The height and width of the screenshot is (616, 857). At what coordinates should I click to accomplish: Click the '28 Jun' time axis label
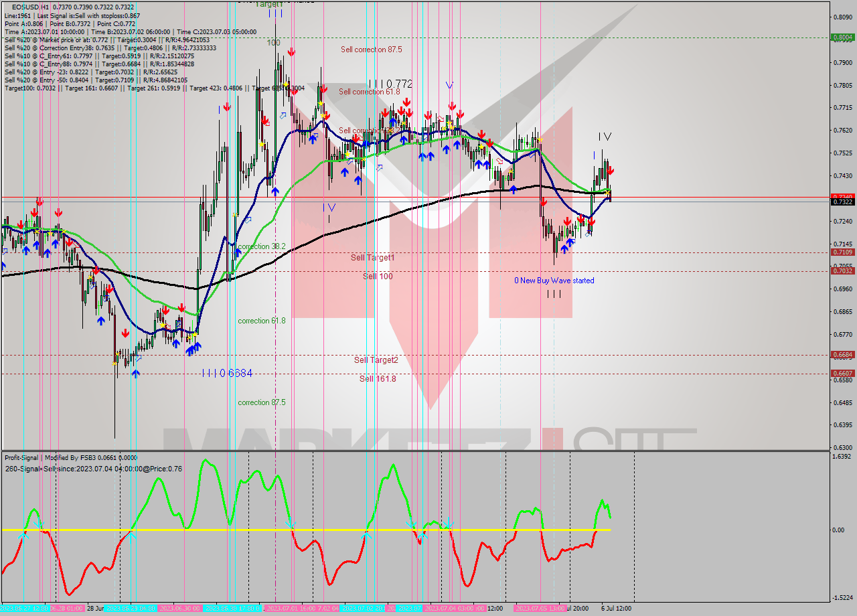tap(94, 609)
